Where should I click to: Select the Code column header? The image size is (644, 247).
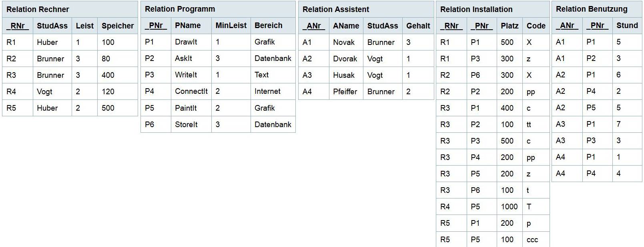pyautogui.click(x=536, y=26)
